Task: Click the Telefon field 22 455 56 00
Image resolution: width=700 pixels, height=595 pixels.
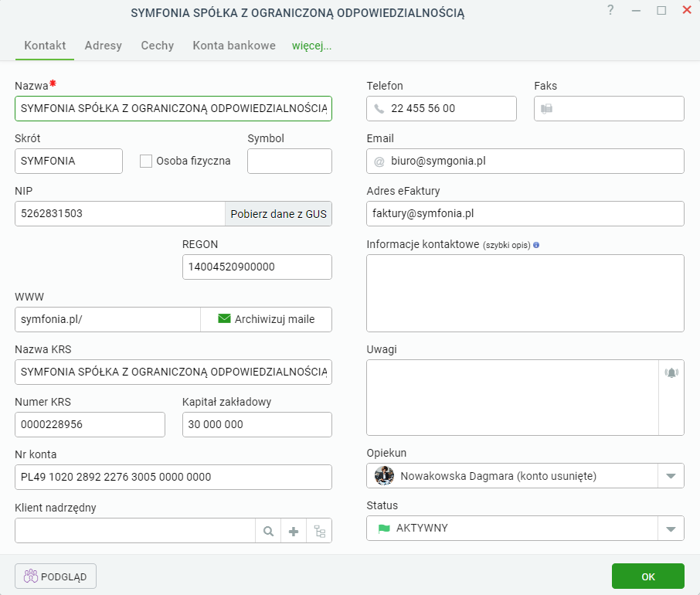Action: click(x=441, y=108)
